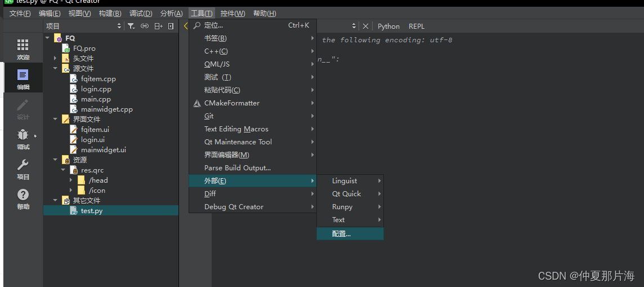Open mainwidget.cpp source file
The height and width of the screenshot is (287, 644).
click(107, 109)
